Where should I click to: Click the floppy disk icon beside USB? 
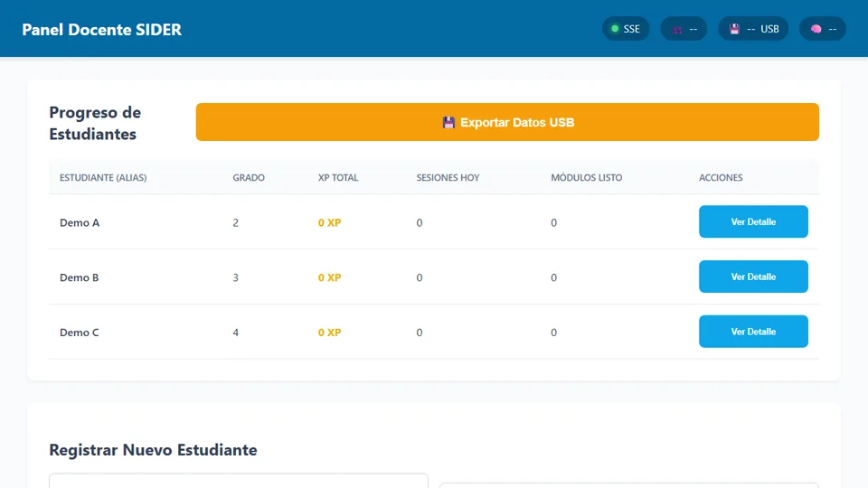(x=734, y=29)
